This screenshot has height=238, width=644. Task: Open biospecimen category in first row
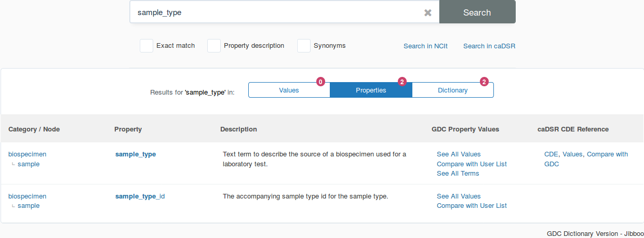[x=27, y=154]
